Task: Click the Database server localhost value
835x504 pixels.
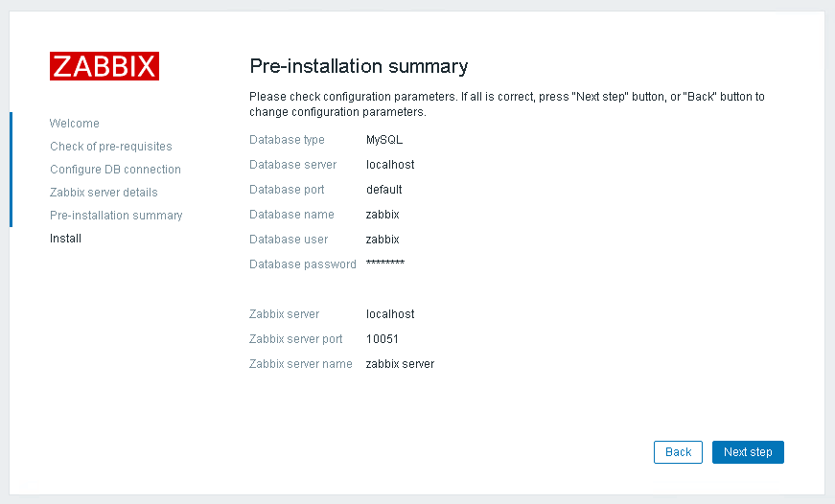Action: [x=390, y=165]
